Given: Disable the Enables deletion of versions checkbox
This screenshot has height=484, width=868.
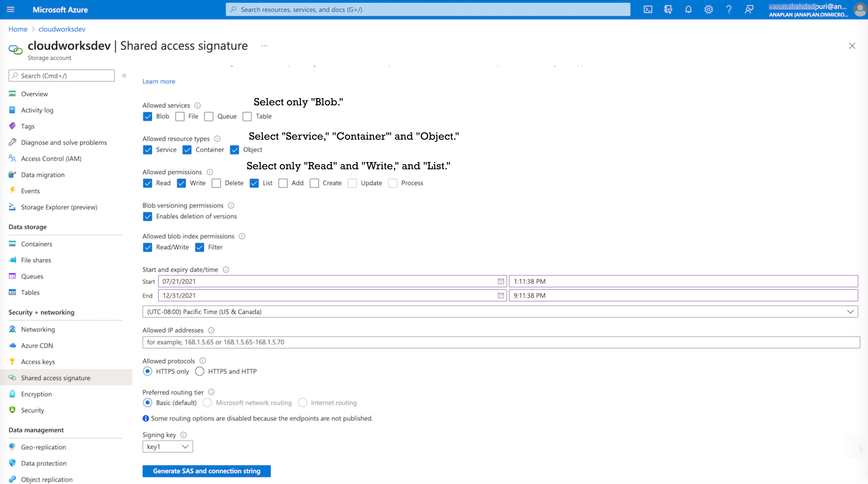Looking at the screenshot, I should [148, 216].
